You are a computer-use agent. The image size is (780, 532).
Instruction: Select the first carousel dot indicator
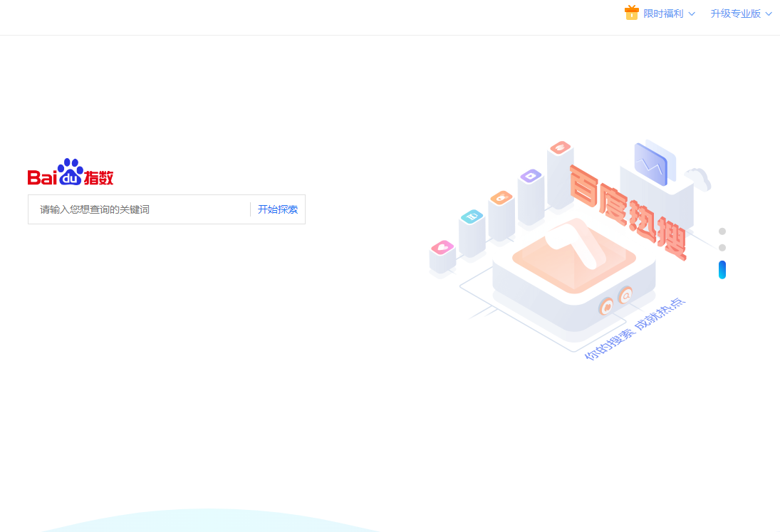pos(722,231)
